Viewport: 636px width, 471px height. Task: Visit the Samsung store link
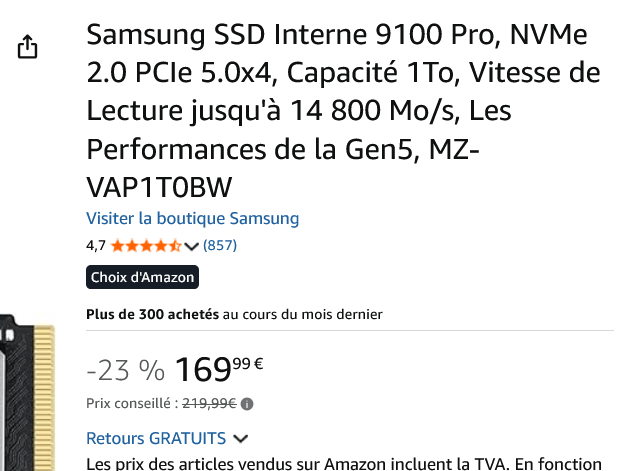pos(192,218)
